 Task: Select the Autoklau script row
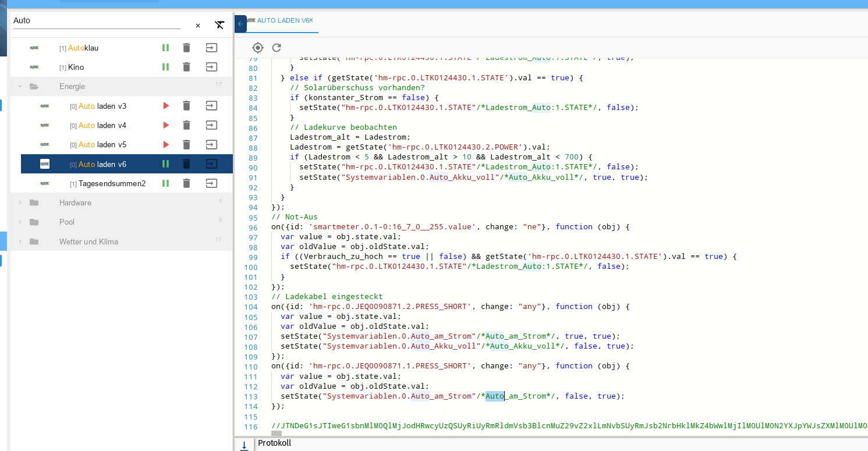point(122,48)
